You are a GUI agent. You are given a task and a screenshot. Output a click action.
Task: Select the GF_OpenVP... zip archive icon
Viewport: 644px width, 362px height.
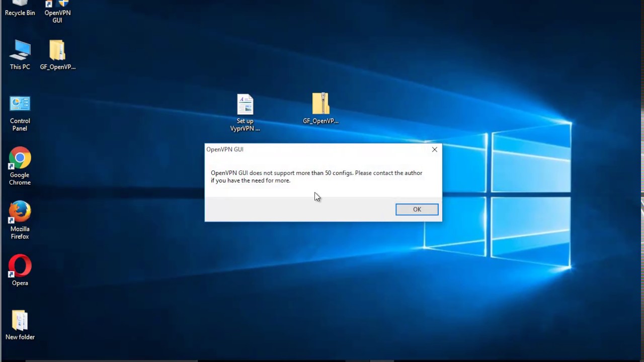(320, 109)
